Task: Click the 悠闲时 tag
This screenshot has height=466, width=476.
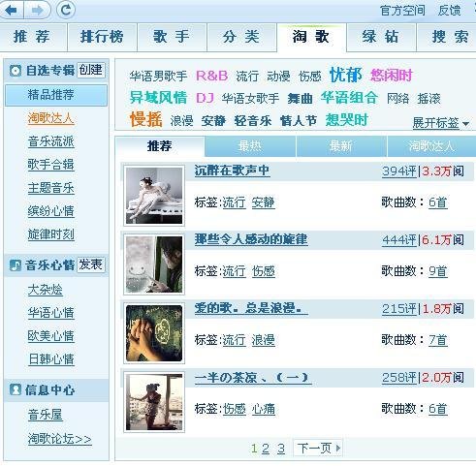Action: click(x=392, y=76)
